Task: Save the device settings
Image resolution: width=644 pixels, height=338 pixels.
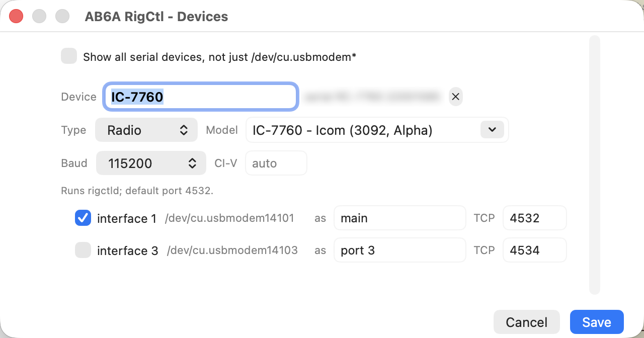Action: click(x=597, y=322)
